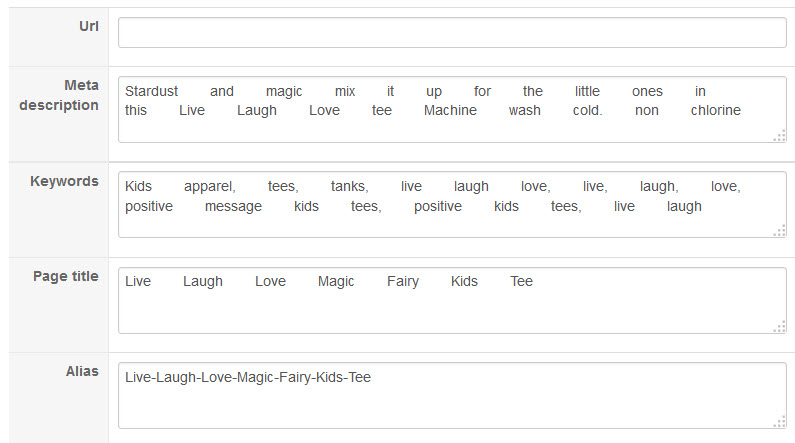Click the word chlorine in Meta description
Viewport: 795px width, 443px height.
click(715, 110)
